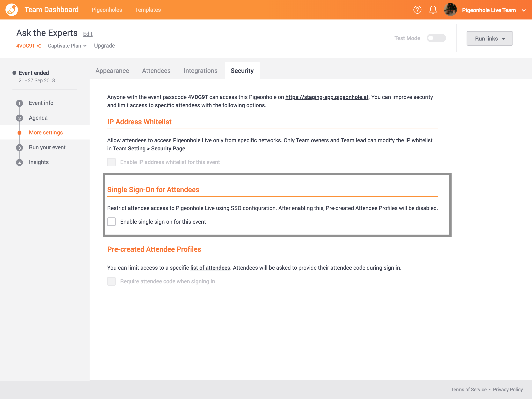
Task: Click the Upgrade link
Action: pos(104,46)
